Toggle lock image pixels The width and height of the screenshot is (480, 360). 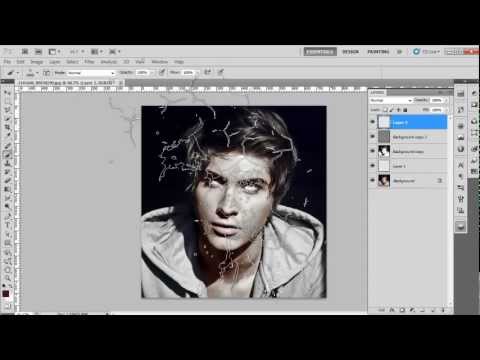coord(392,110)
